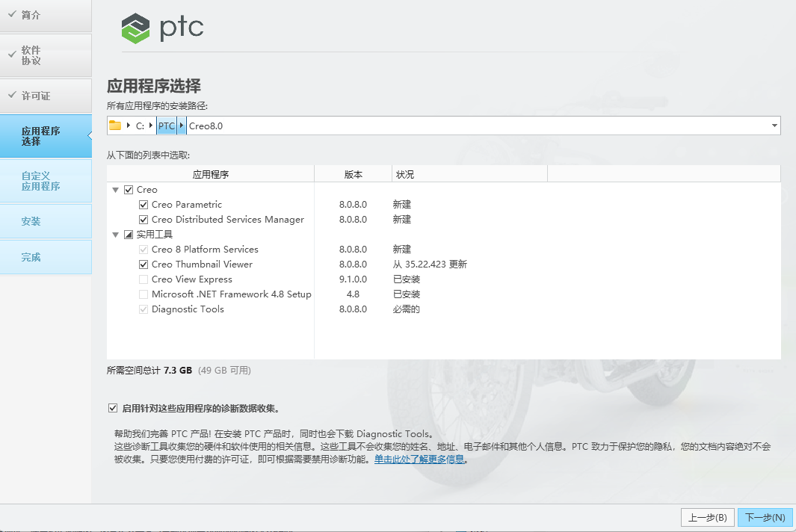Image resolution: width=796 pixels, height=532 pixels.
Task: Toggle the 实用工具 group checkbox
Action: [x=129, y=235]
